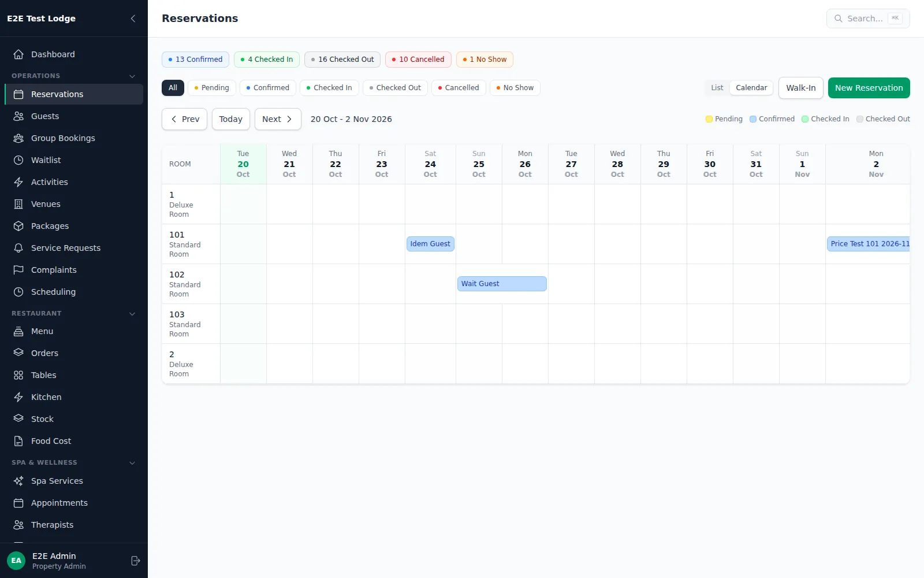Image resolution: width=924 pixels, height=578 pixels.
Task: Open the Price Test 101 reservation block
Action: click(x=869, y=244)
